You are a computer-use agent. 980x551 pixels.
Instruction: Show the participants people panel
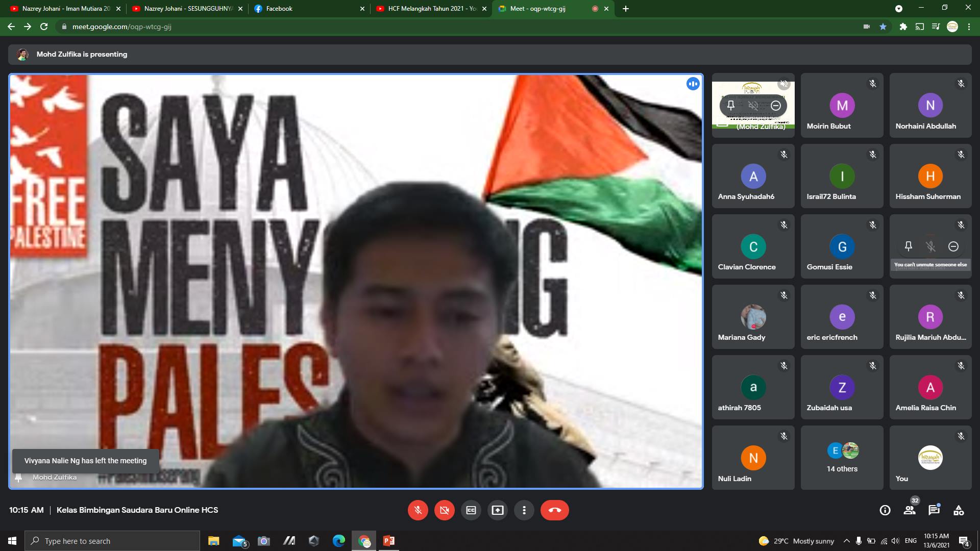coord(910,510)
